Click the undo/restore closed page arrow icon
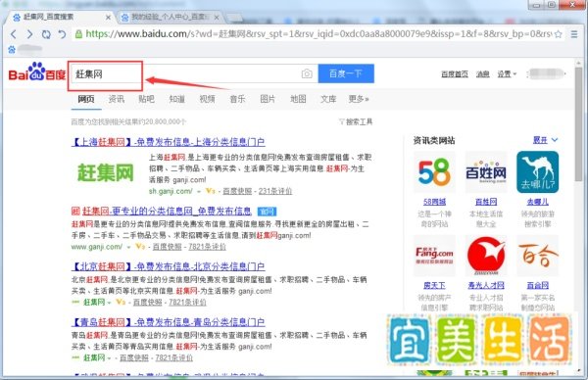 [x=63, y=34]
